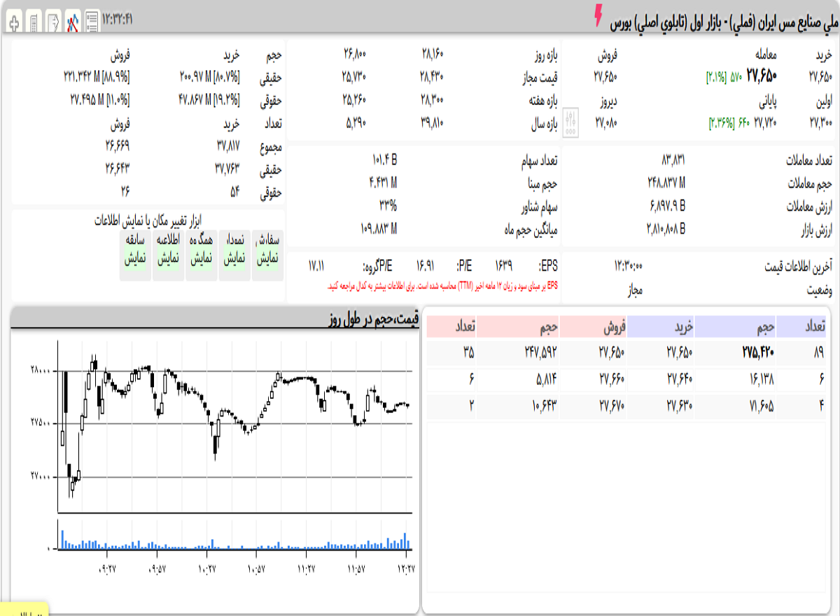Viewport: 840px width, 616px height.
Task: Click the red TTM EPS note
Action: point(442,286)
